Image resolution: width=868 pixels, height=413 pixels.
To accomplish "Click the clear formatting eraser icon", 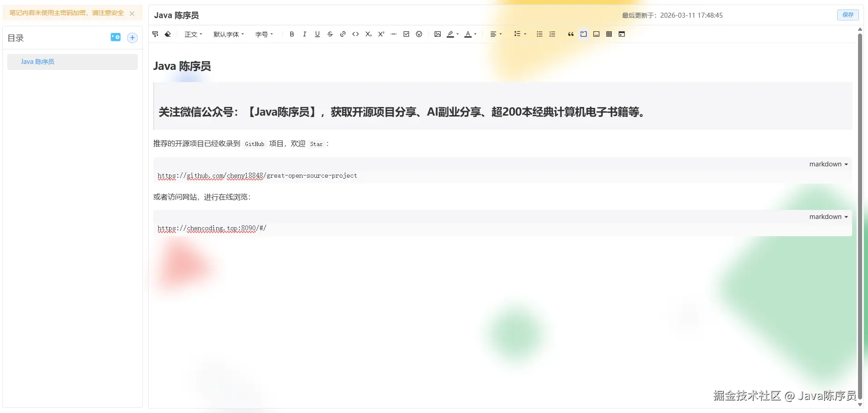I will (x=168, y=34).
